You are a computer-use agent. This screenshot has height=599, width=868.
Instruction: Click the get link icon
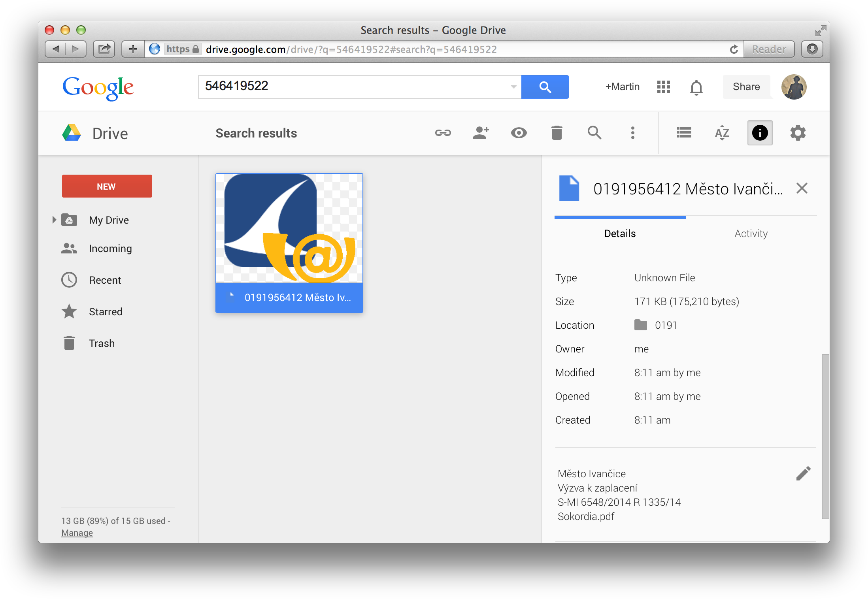[x=443, y=133]
